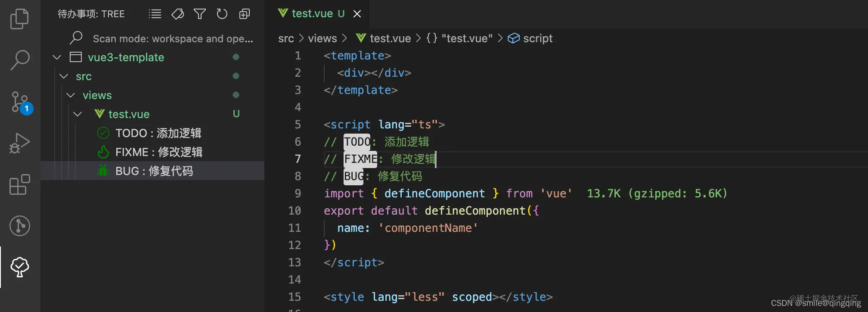This screenshot has height=312, width=868.
Task: Click the expand-all icon in Todo Tree header
Action: point(245,14)
